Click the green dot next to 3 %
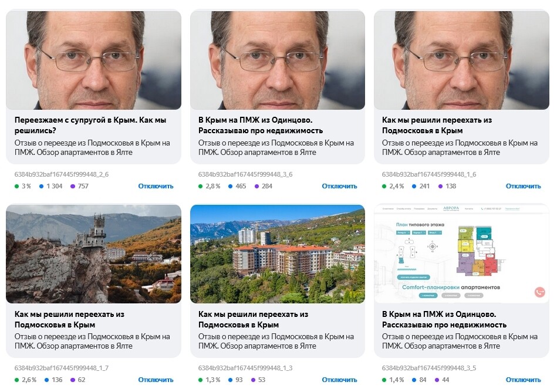This screenshot has height=392, width=557. click(x=16, y=186)
